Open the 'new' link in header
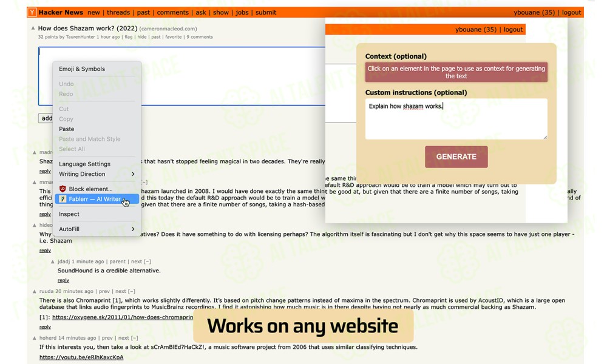The width and height of the screenshot is (607, 364). coord(93,12)
